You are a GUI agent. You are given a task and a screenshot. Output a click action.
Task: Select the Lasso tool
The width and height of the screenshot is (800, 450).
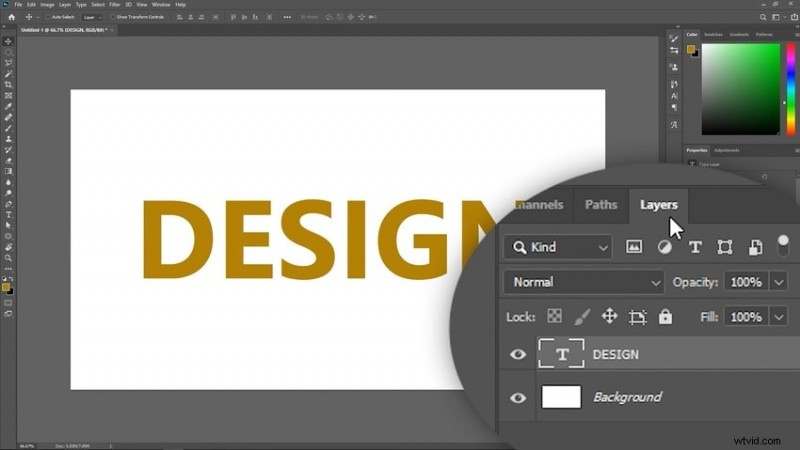8,63
